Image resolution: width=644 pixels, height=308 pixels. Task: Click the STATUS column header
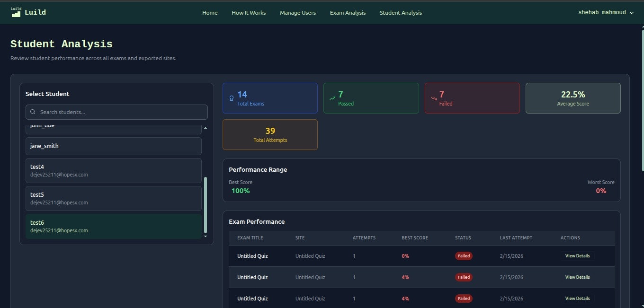463,238
